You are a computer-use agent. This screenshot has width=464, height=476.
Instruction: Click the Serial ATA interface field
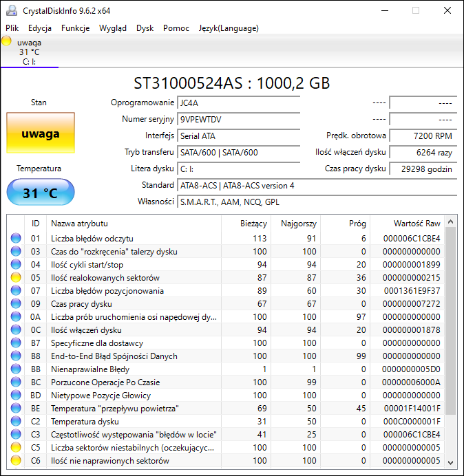point(238,136)
